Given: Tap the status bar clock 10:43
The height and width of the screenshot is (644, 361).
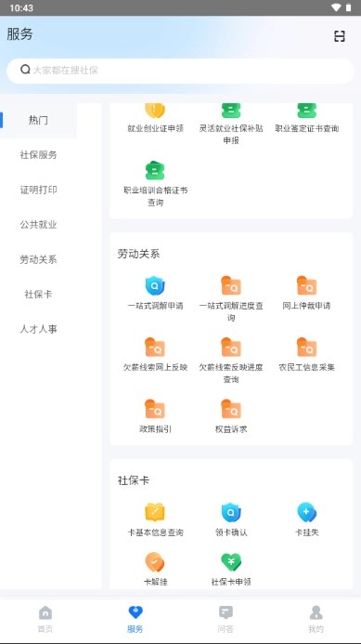Looking at the screenshot, I should point(21,7).
